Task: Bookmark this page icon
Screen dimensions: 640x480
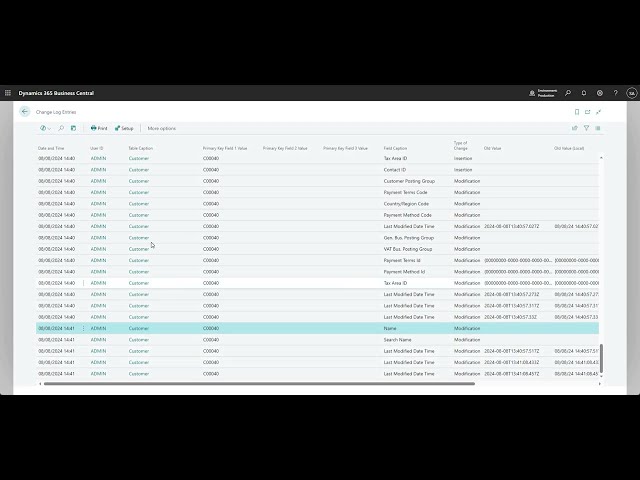Action: pos(577,112)
